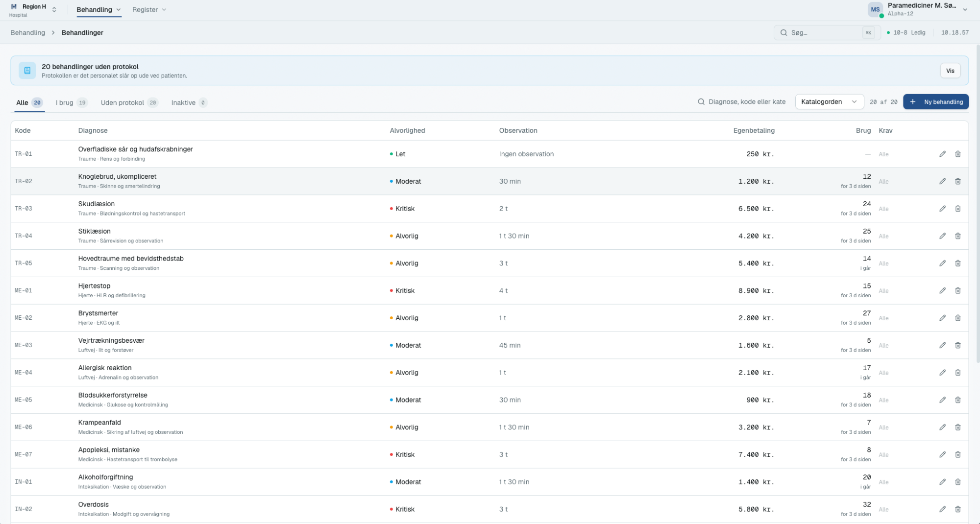Focus the diagnosis filter search field

coord(742,102)
